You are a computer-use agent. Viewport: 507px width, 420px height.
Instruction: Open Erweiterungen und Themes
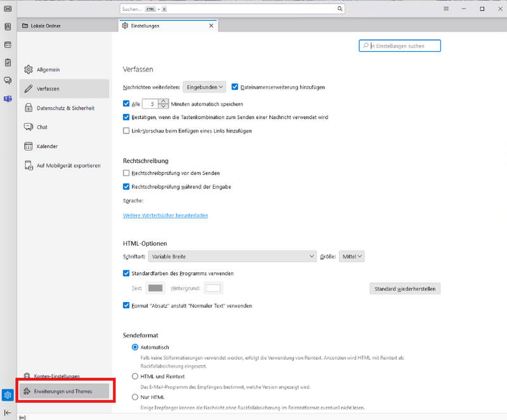click(x=64, y=391)
